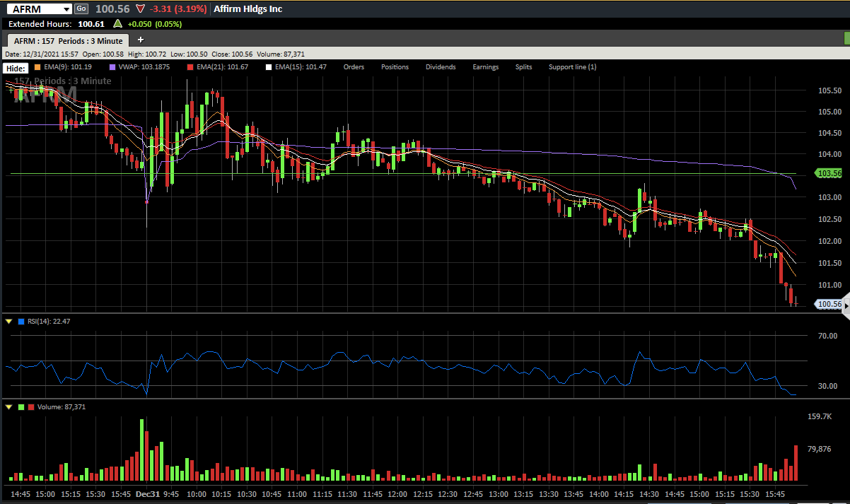Click the purple VWAP color swatch
This screenshot has height=504, width=850.
pyautogui.click(x=113, y=67)
